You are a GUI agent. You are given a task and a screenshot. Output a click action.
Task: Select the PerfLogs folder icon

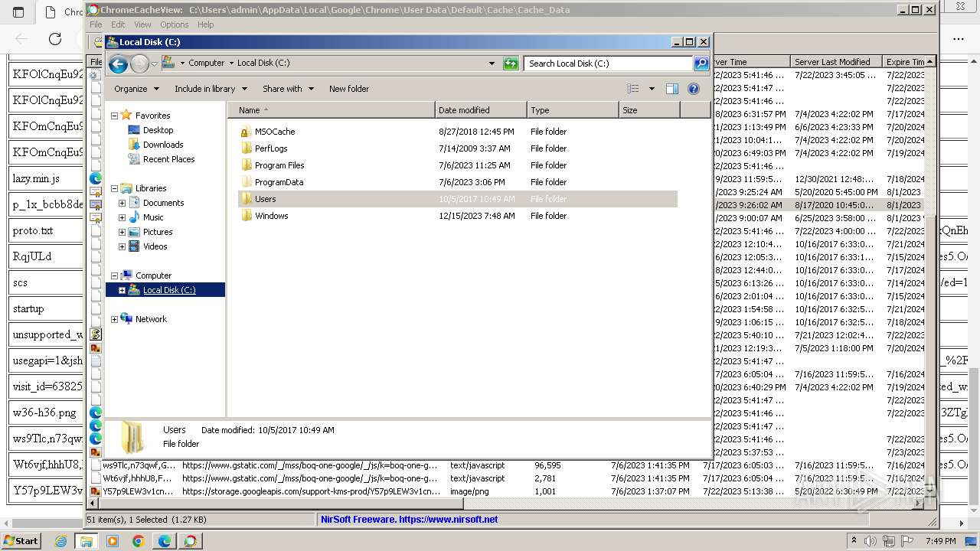246,148
